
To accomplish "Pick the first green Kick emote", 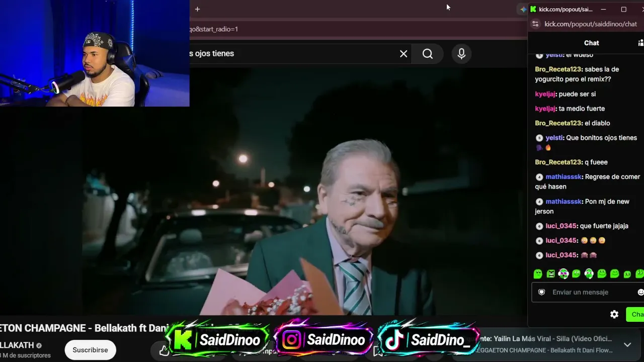I will 538,274.
